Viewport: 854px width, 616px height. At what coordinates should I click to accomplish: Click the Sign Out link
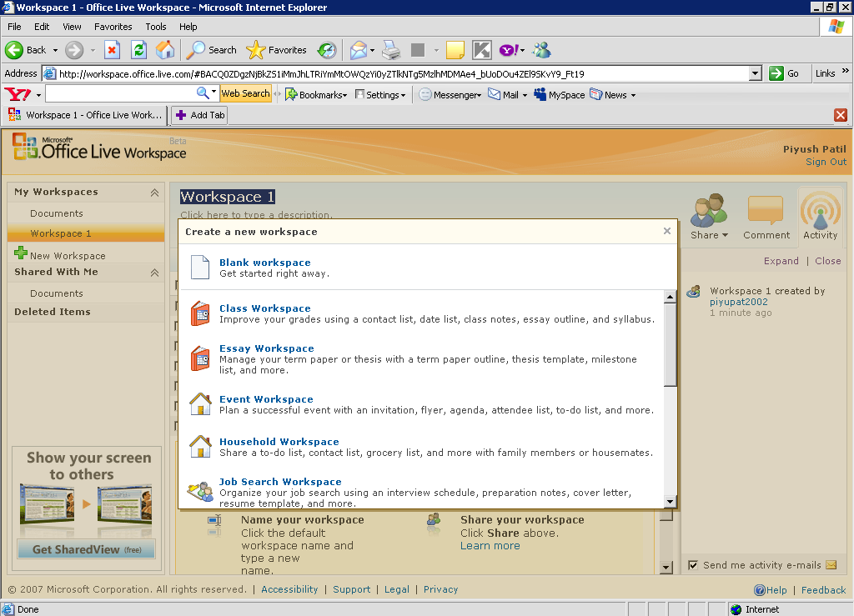click(826, 162)
